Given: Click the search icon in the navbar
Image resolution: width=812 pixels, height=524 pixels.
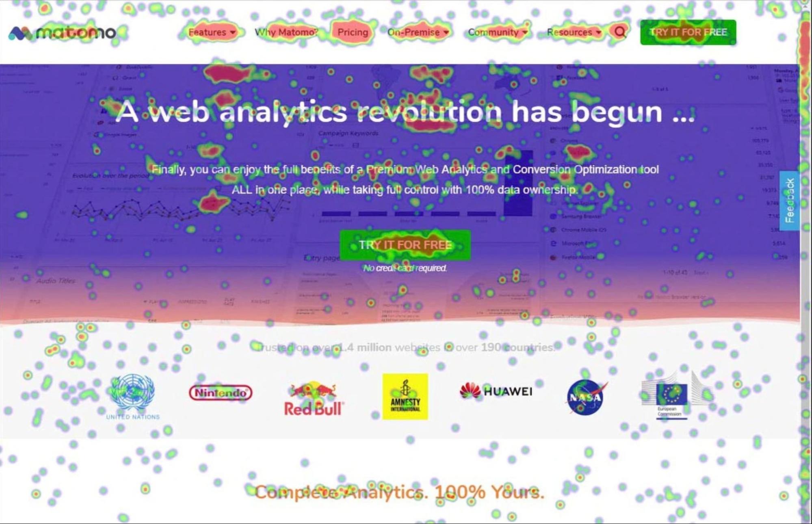Looking at the screenshot, I should click(x=619, y=32).
